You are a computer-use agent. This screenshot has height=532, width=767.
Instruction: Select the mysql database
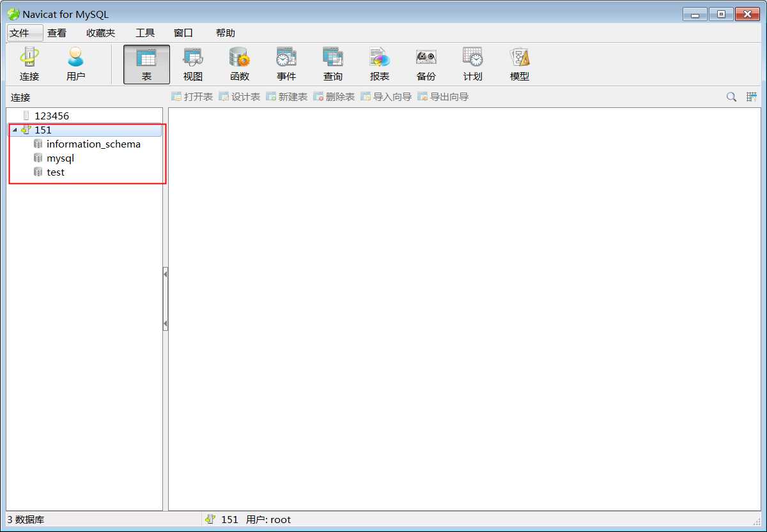(60, 158)
